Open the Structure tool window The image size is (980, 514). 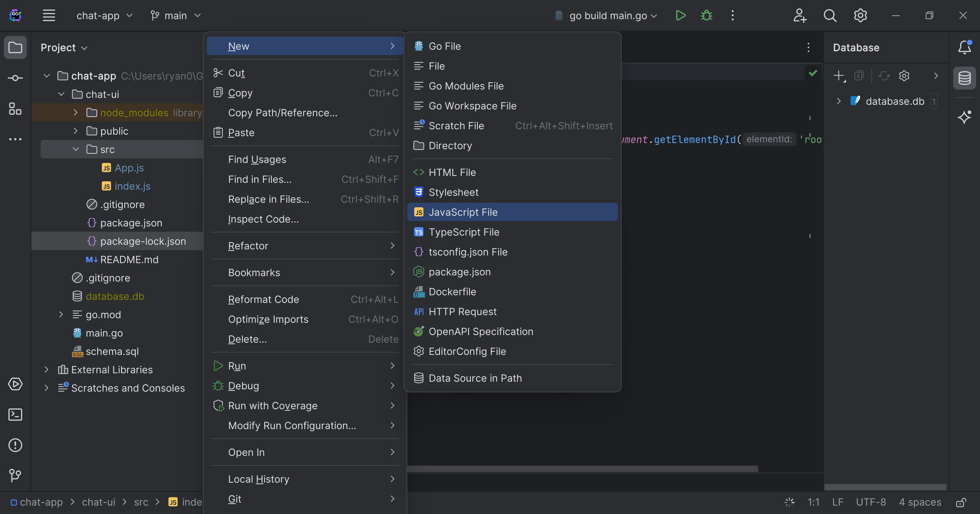pos(15,109)
